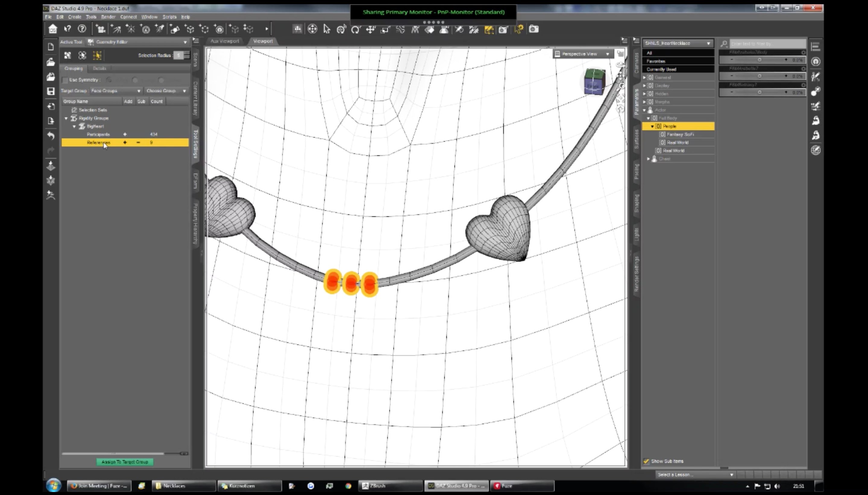Toggle the Show Sub Items checkbox
The height and width of the screenshot is (495, 868).
pyautogui.click(x=646, y=461)
